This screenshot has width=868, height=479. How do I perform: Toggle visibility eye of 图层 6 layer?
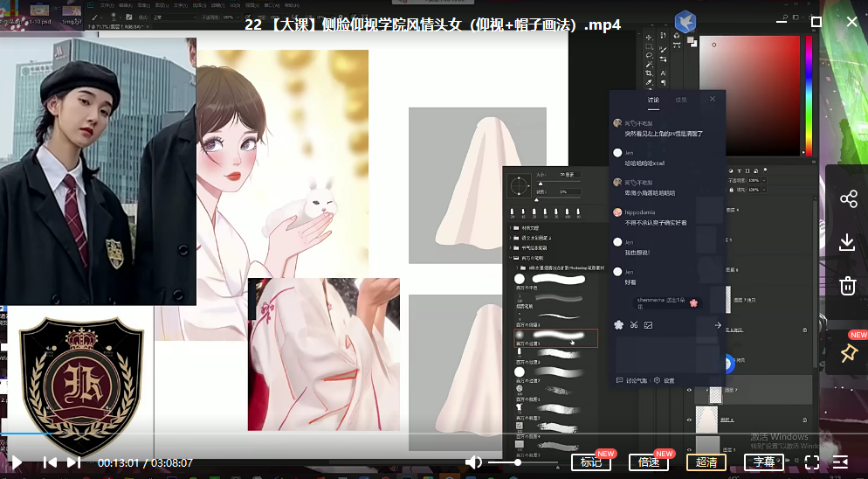[689, 420]
